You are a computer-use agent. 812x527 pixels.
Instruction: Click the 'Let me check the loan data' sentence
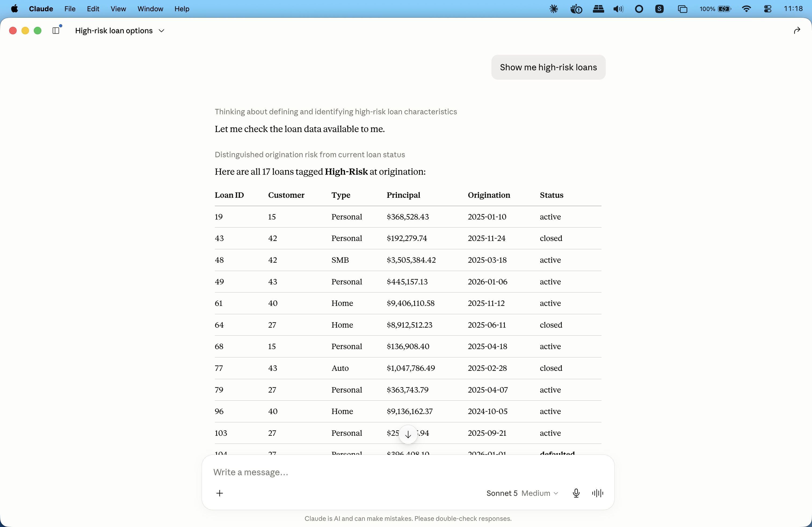(300, 129)
